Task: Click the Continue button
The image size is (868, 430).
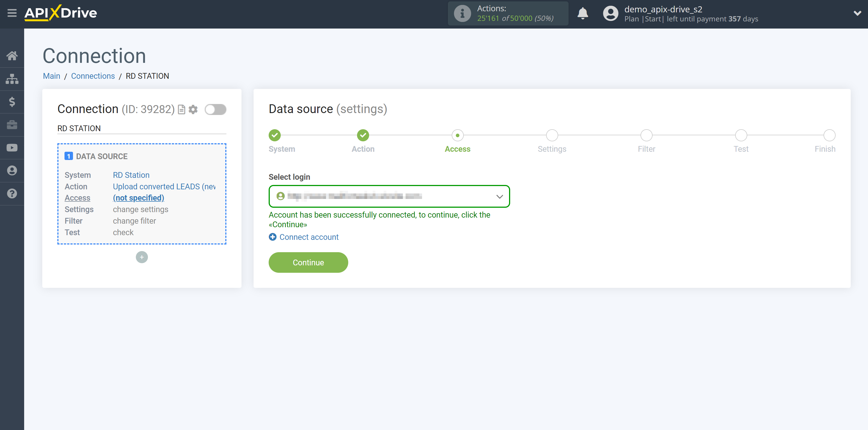Action: coord(308,262)
